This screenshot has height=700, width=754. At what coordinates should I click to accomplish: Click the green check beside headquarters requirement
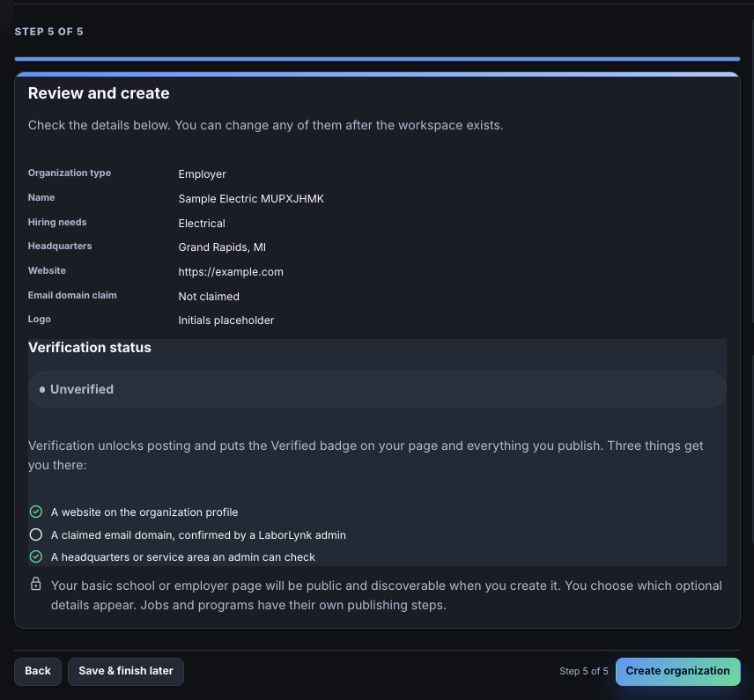[x=36, y=556]
